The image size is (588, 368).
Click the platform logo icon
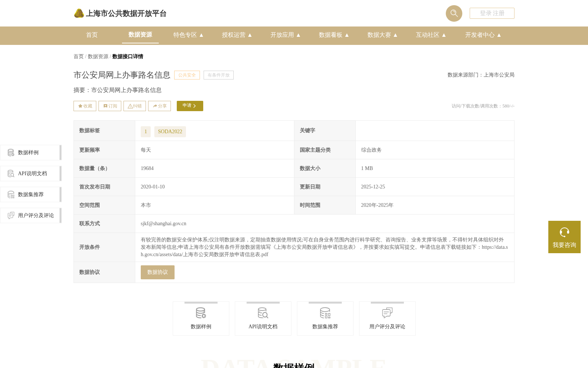[79, 13]
